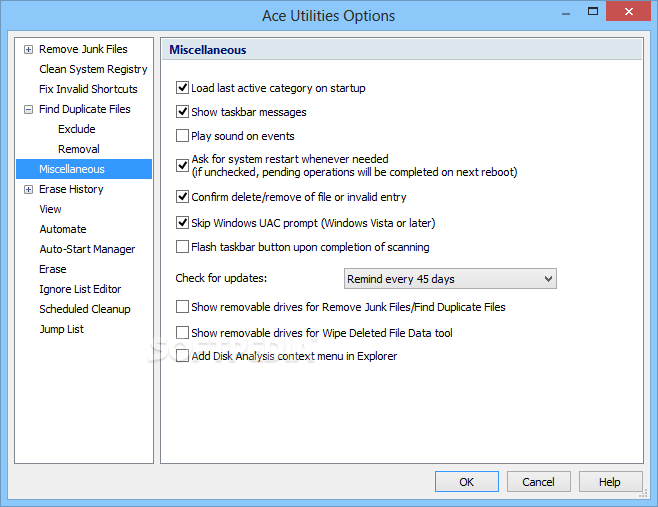
Task: Check Show removable drives for Wipe Deleted File
Action: [182, 333]
